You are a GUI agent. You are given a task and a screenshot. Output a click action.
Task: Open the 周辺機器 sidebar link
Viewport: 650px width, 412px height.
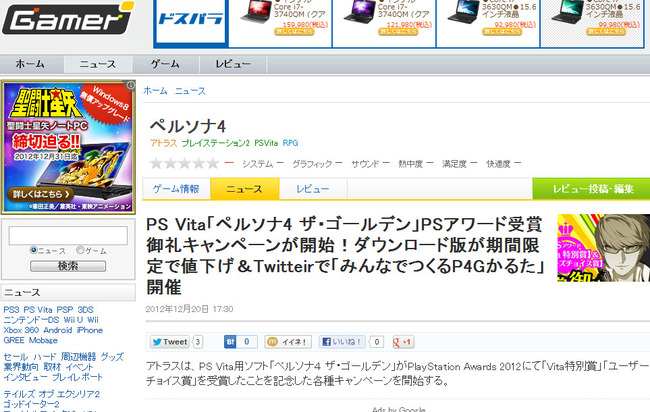[78, 357]
